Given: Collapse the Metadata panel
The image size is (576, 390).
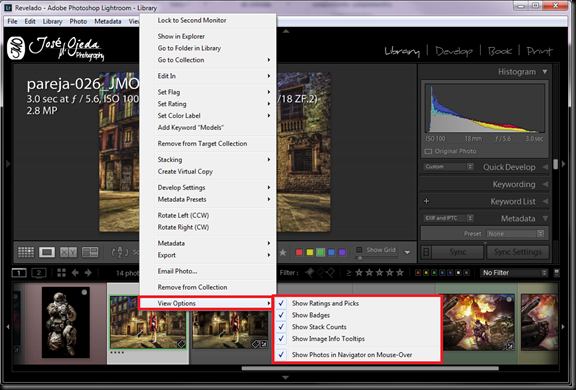Looking at the screenshot, I should [x=546, y=219].
